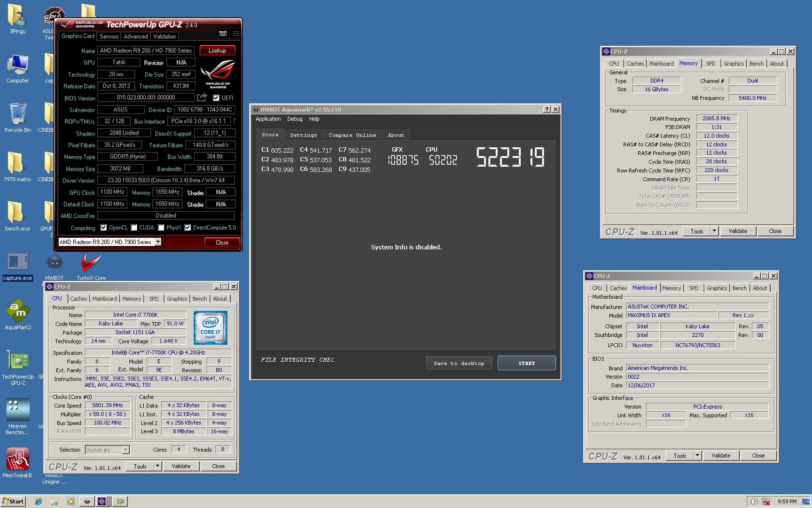Switch to the Sensors tab in GPU-Z
Image resolution: width=812 pixels, height=508 pixels.
[x=109, y=36]
